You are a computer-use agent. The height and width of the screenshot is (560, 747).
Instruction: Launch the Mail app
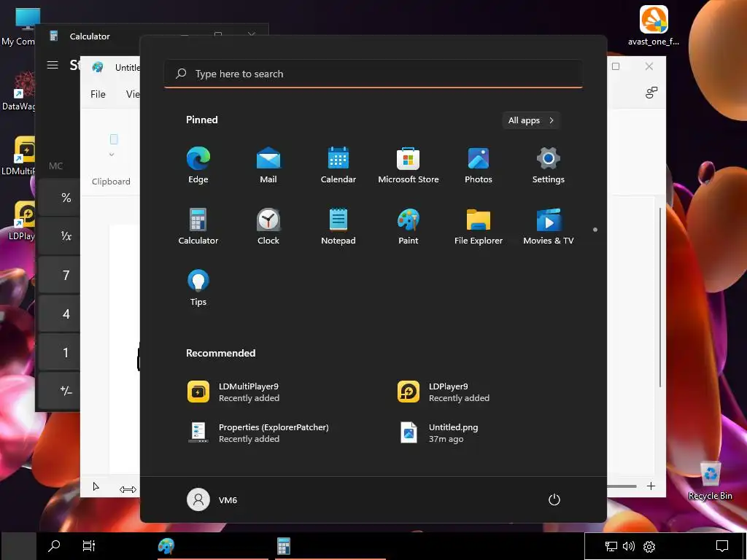(x=268, y=165)
